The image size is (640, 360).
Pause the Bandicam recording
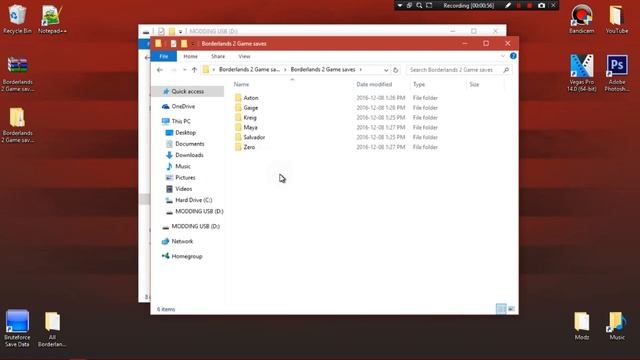(x=519, y=5)
